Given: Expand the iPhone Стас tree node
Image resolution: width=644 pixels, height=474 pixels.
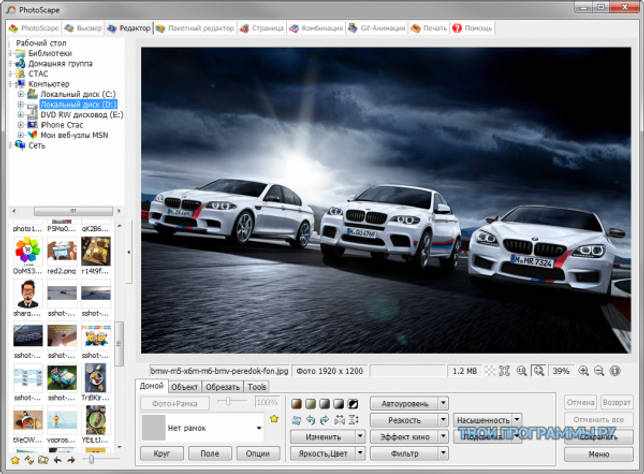Looking at the screenshot, I should pyautogui.click(x=21, y=124).
